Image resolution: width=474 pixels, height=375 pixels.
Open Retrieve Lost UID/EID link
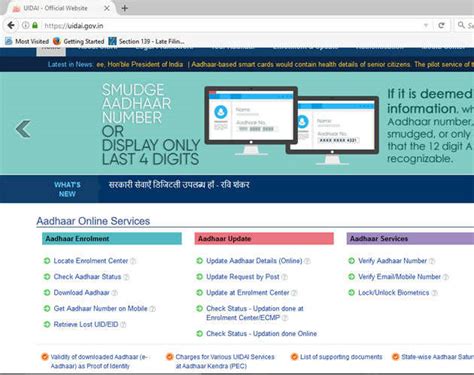click(x=86, y=324)
